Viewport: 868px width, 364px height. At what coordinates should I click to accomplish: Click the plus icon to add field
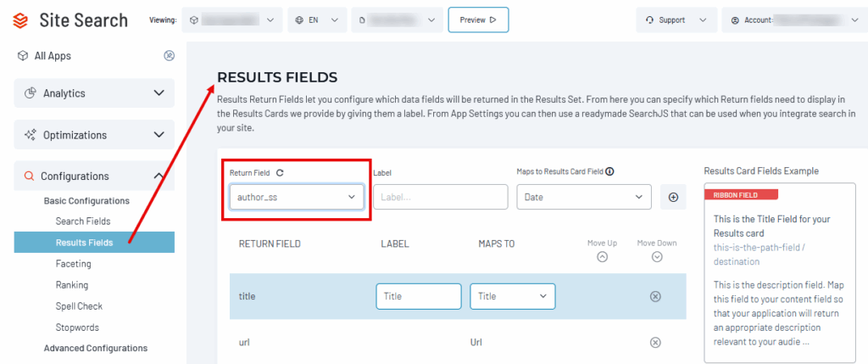click(673, 197)
